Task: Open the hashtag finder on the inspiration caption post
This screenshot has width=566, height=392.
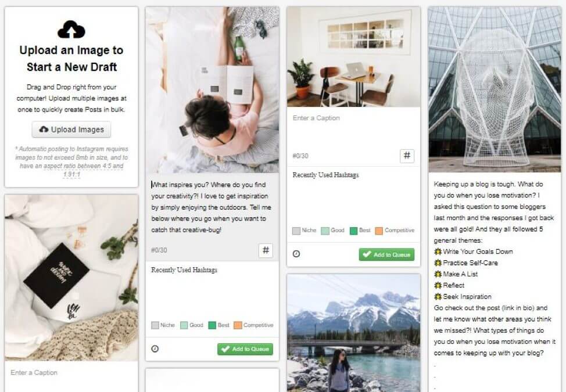Action: pyautogui.click(x=266, y=250)
